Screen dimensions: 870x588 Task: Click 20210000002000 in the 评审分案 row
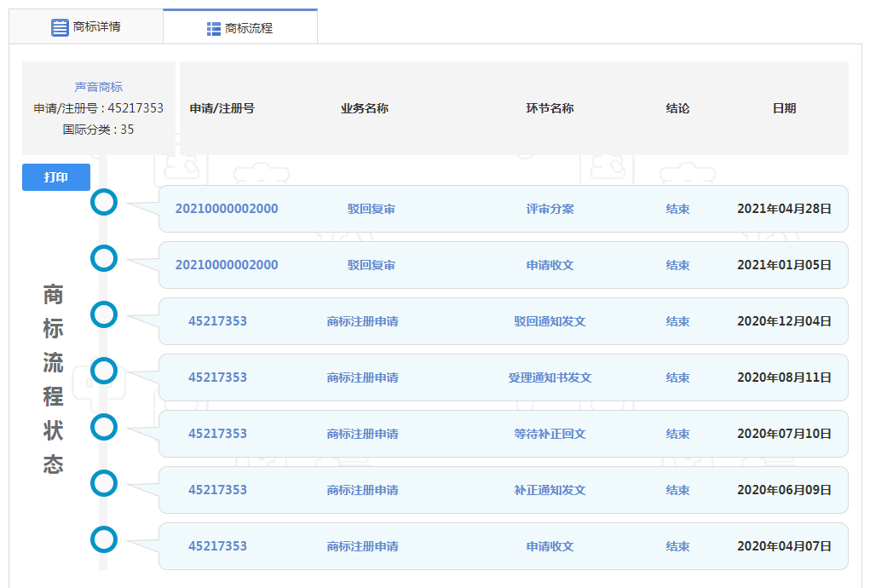coord(227,209)
